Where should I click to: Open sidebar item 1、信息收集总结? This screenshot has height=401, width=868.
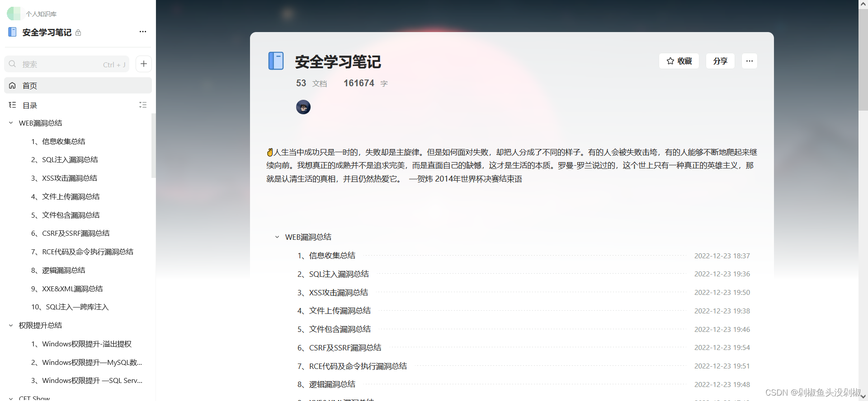pos(58,141)
